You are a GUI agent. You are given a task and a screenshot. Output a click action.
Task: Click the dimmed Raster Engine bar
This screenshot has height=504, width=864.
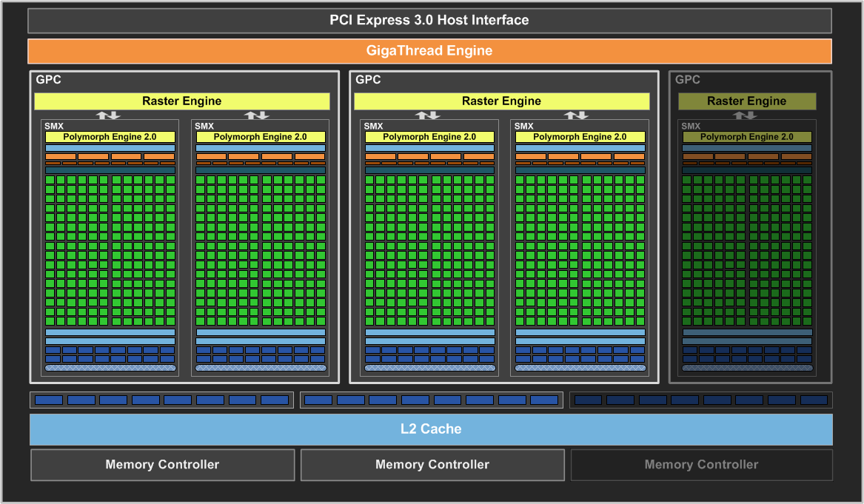point(746,101)
